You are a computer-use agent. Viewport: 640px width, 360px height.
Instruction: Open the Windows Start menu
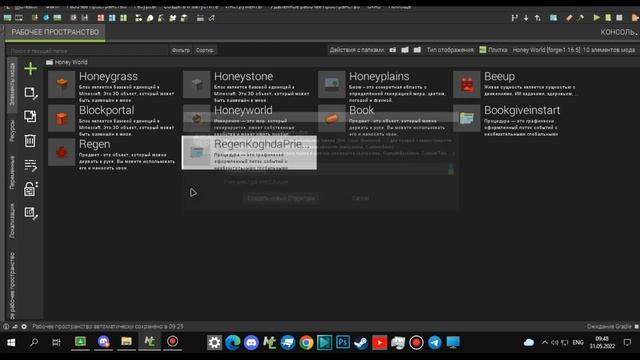coord(11,342)
